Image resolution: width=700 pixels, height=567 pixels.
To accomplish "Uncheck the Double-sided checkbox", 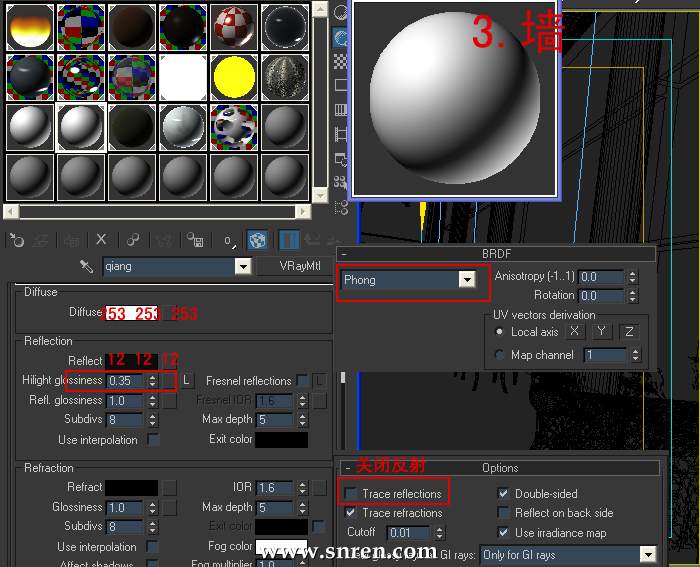I will point(503,494).
